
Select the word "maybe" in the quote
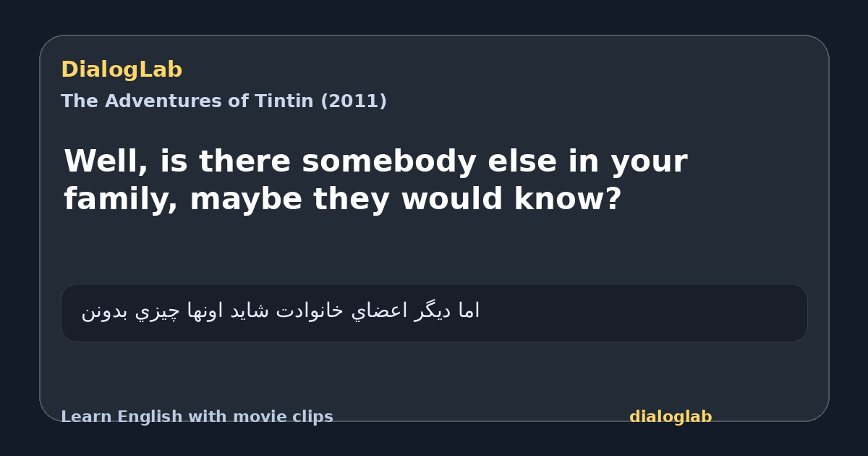[x=245, y=199]
